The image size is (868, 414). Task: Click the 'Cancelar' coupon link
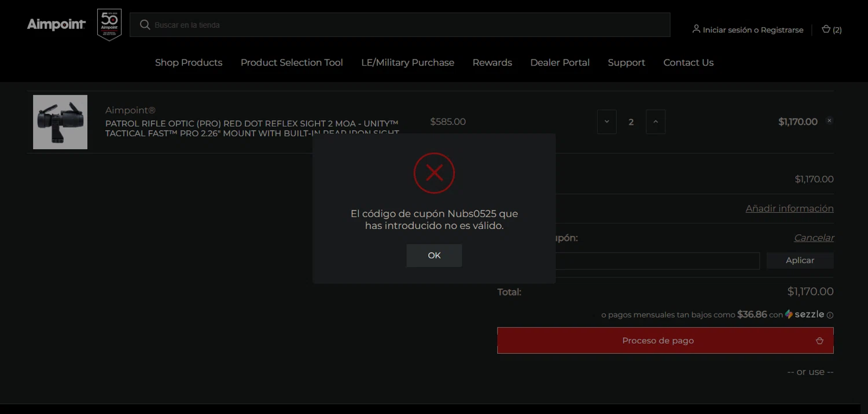click(814, 238)
